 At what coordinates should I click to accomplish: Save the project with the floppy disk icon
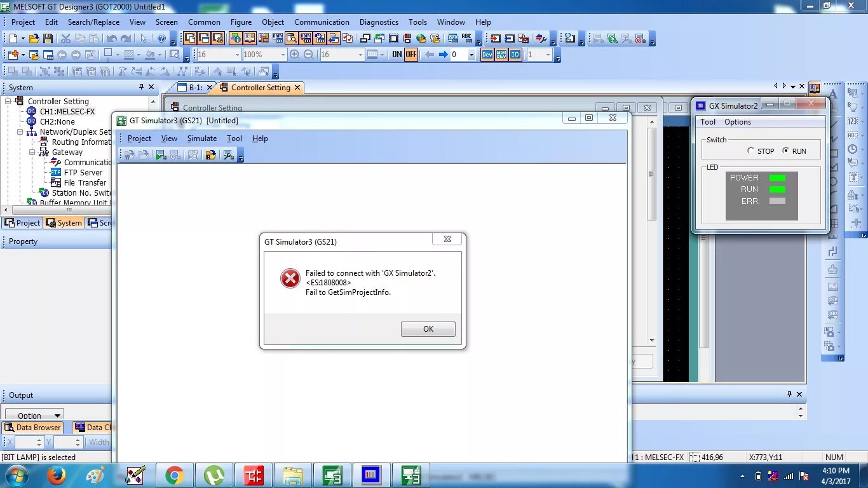[x=48, y=39]
